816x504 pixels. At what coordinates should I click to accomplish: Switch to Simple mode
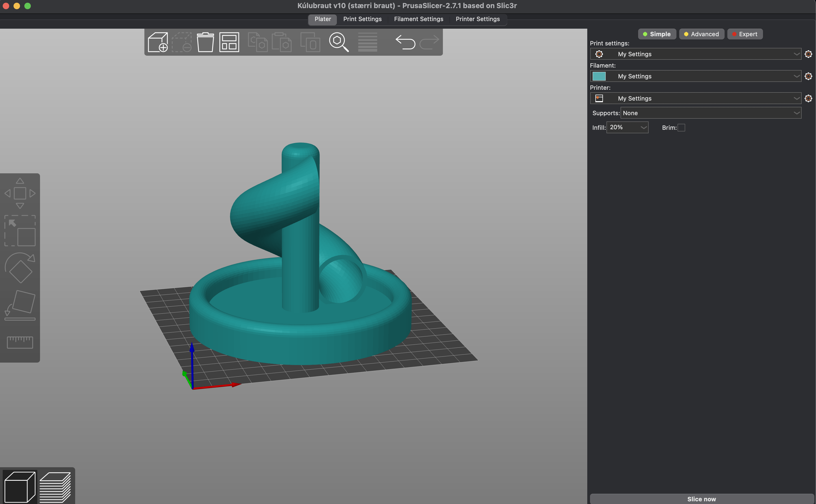657,34
